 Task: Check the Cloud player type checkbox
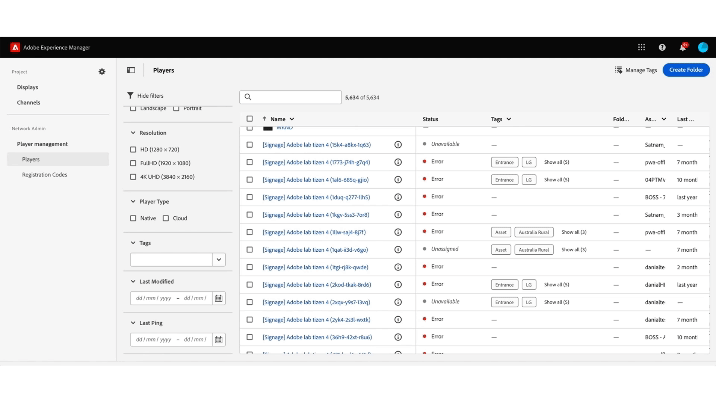[x=166, y=218]
